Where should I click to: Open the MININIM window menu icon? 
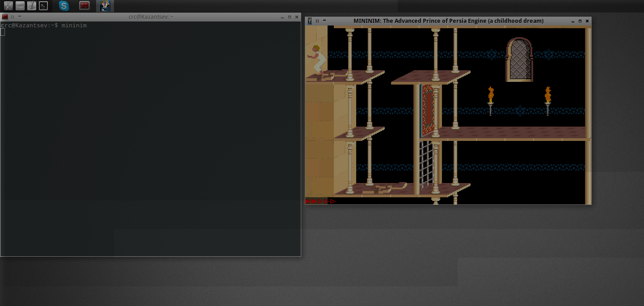tap(309, 21)
